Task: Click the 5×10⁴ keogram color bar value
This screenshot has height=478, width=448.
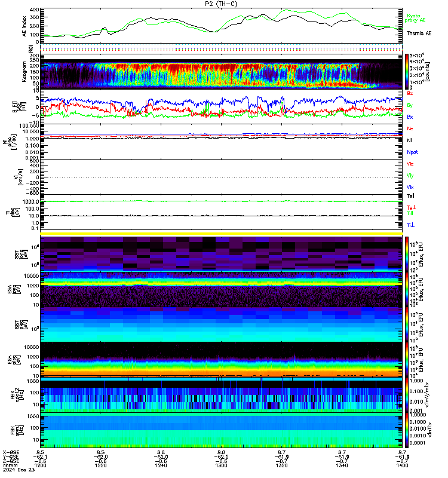Action: click(416, 56)
